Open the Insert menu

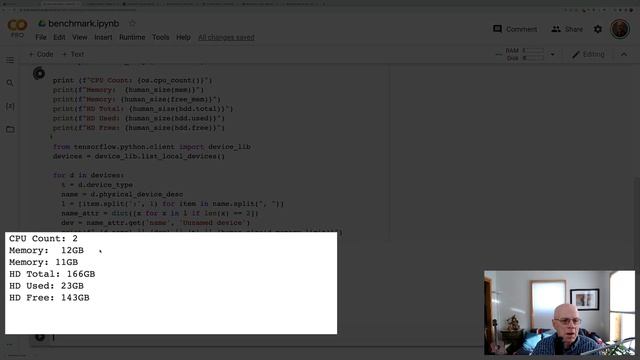(103, 37)
